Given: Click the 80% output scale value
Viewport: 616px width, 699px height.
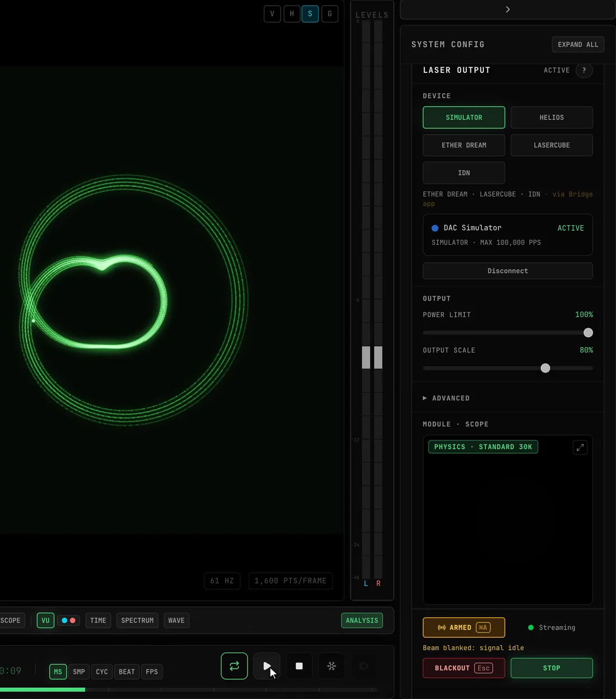Looking at the screenshot, I should [x=586, y=350].
